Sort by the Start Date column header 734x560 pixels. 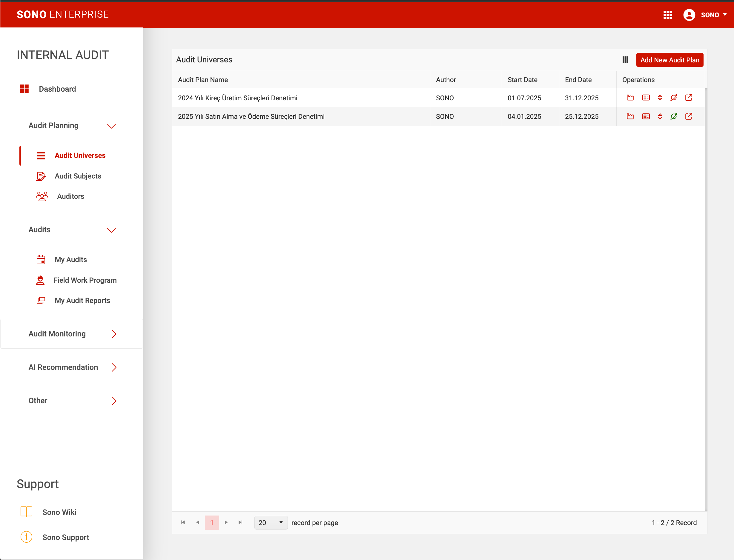522,80
